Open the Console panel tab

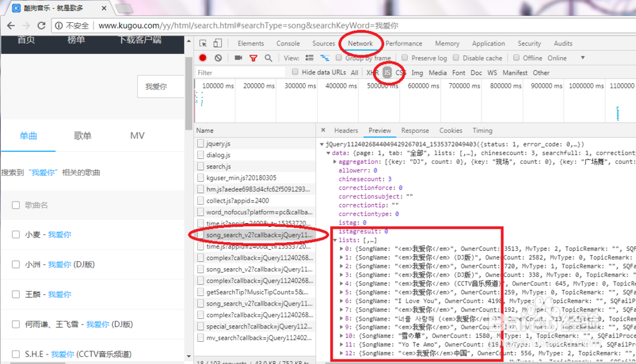[x=288, y=43]
